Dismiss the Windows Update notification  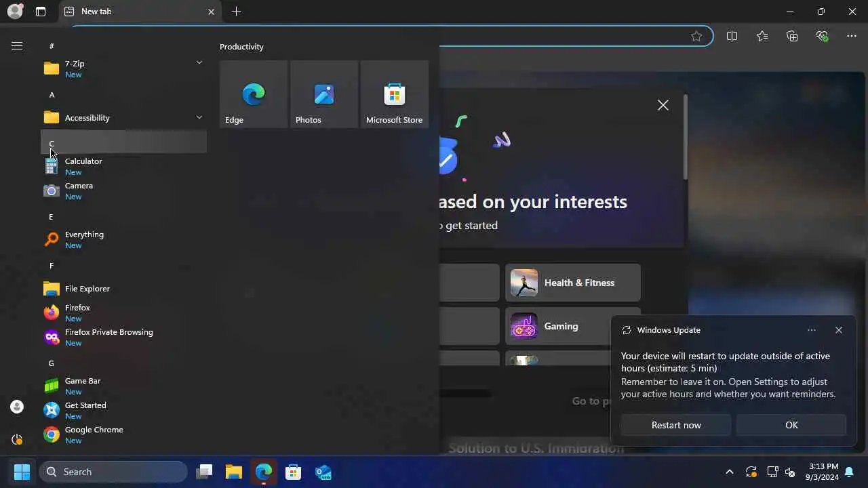[839, 330]
